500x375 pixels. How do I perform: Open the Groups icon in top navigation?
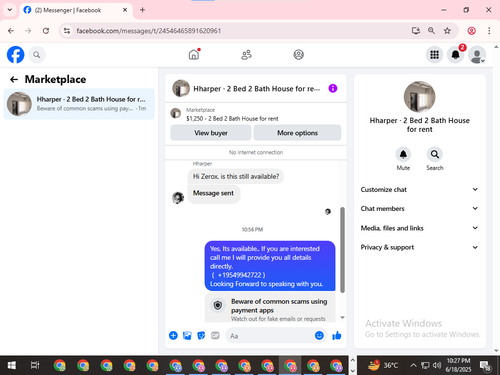click(x=298, y=55)
